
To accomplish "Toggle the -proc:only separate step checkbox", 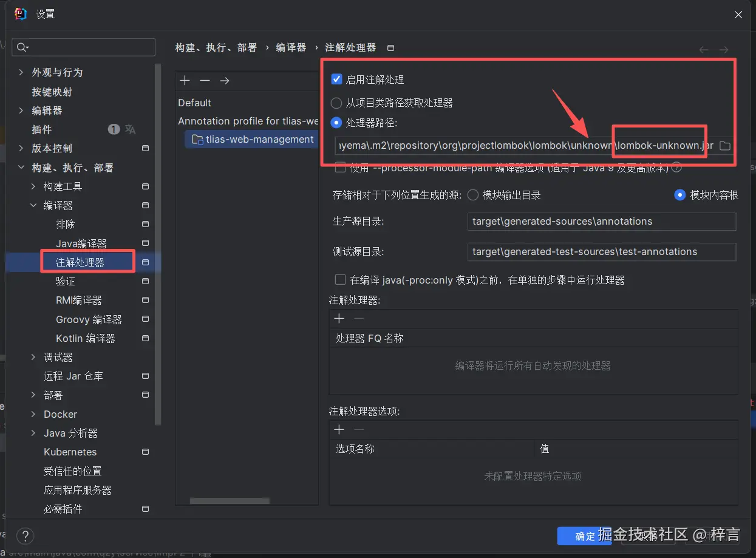I will [x=340, y=280].
